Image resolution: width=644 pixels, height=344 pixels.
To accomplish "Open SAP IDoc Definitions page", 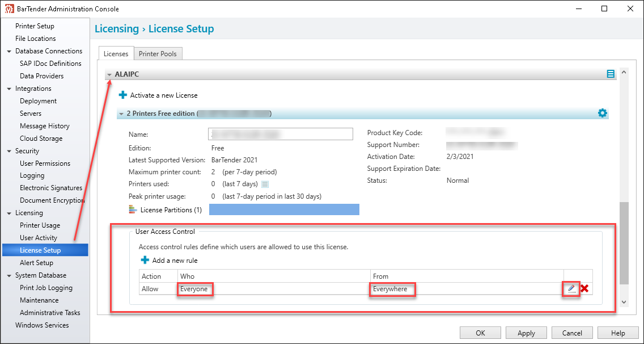I will click(x=50, y=64).
